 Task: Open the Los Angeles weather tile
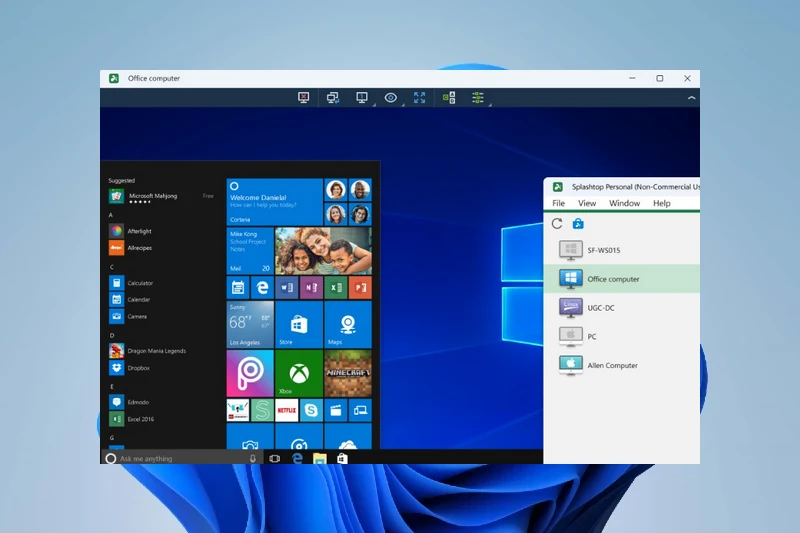point(250,324)
